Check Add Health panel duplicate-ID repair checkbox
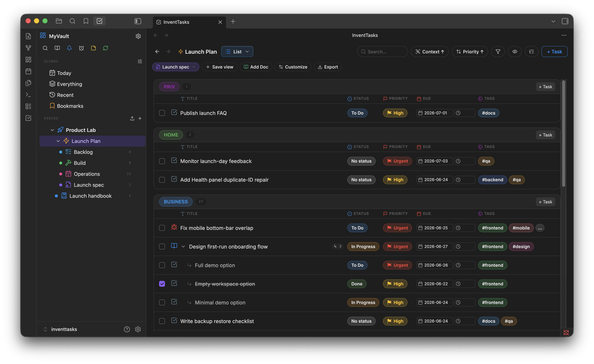This screenshot has width=594, height=364. point(162,180)
